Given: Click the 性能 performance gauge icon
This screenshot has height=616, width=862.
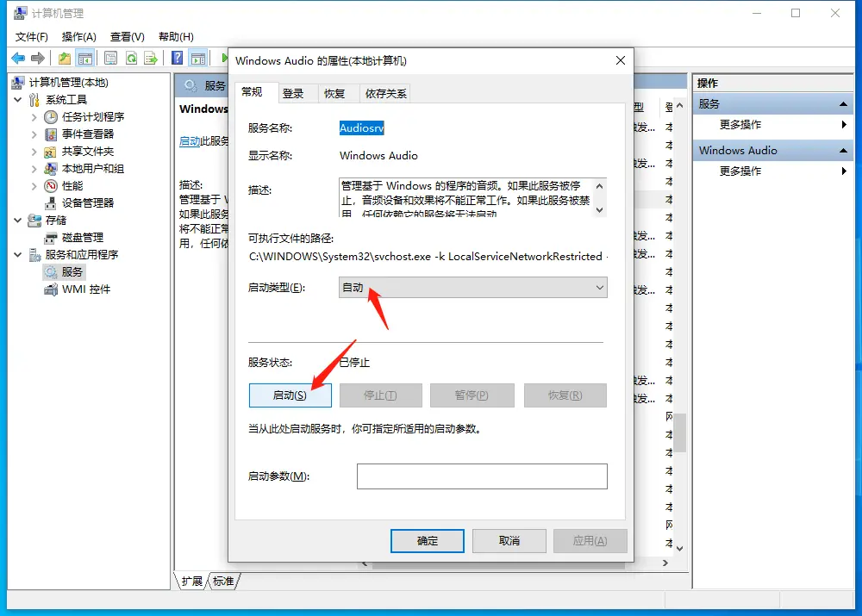Looking at the screenshot, I should tap(51, 186).
